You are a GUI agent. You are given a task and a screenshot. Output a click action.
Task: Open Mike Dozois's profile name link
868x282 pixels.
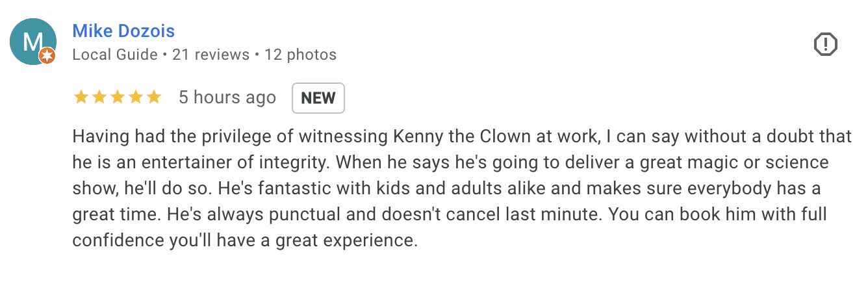pyautogui.click(x=123, y=31)
